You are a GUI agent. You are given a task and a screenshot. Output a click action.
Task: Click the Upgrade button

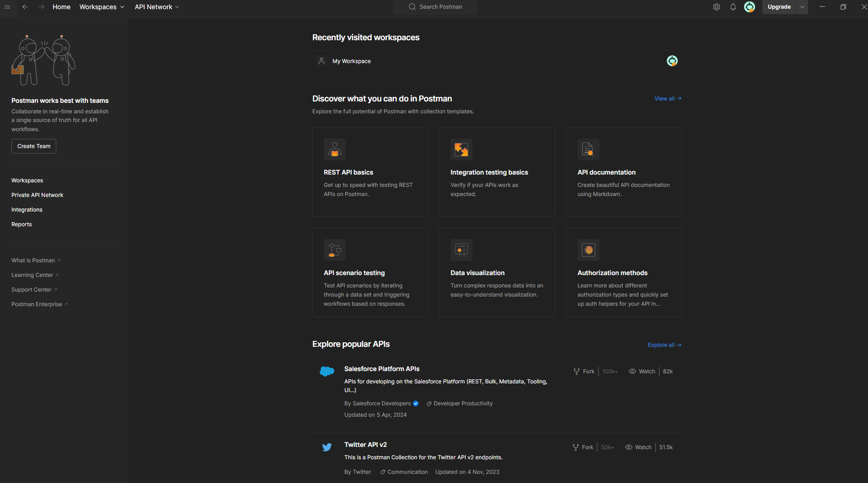click(x=779, y=7)
